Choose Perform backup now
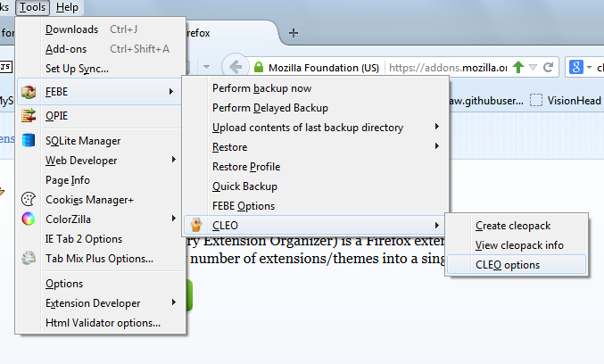Screen dimensions: 604x364 click(x=261, y=88)
